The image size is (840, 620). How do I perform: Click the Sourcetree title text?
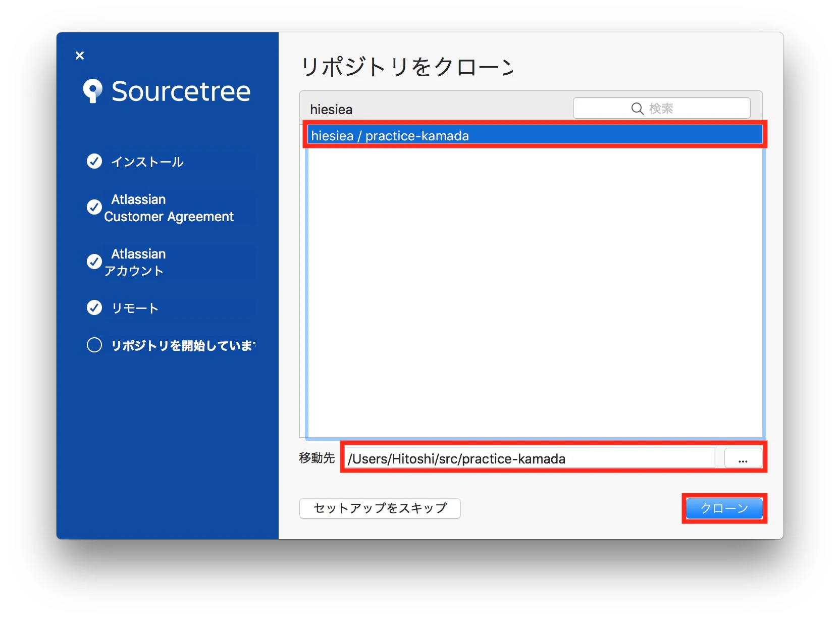point(181,91)
